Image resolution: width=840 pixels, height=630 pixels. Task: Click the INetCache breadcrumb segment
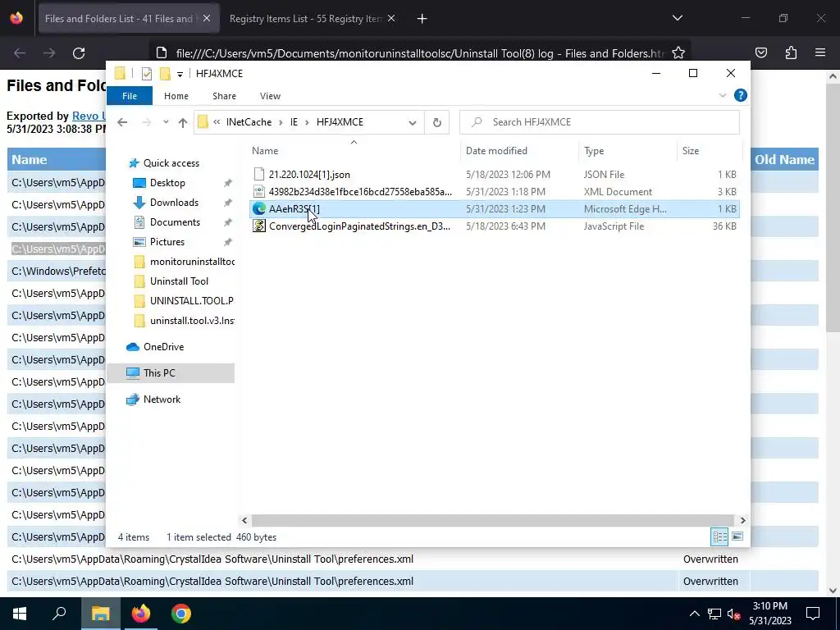coord(249,122)
